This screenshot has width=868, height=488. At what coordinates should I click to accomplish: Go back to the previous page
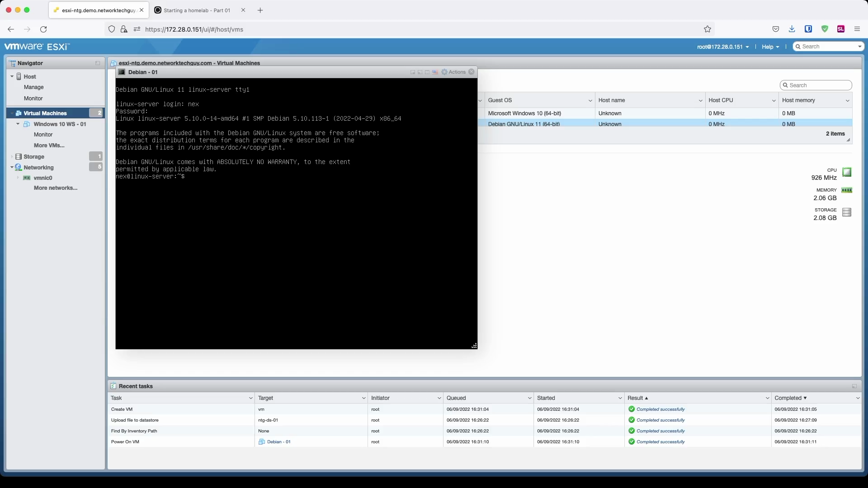point(11,29)
